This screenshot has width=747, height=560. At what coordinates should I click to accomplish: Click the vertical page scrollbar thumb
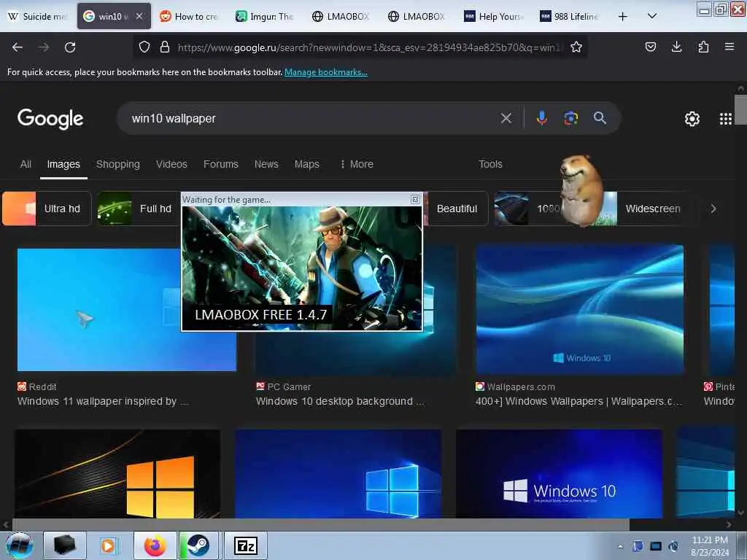tap(740, 109)
